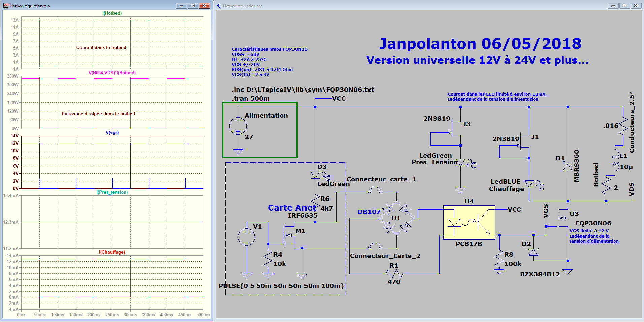The image size is (644, 322).
Task: Click the Alimentation voltage source symbol
Action: (238, 126)
